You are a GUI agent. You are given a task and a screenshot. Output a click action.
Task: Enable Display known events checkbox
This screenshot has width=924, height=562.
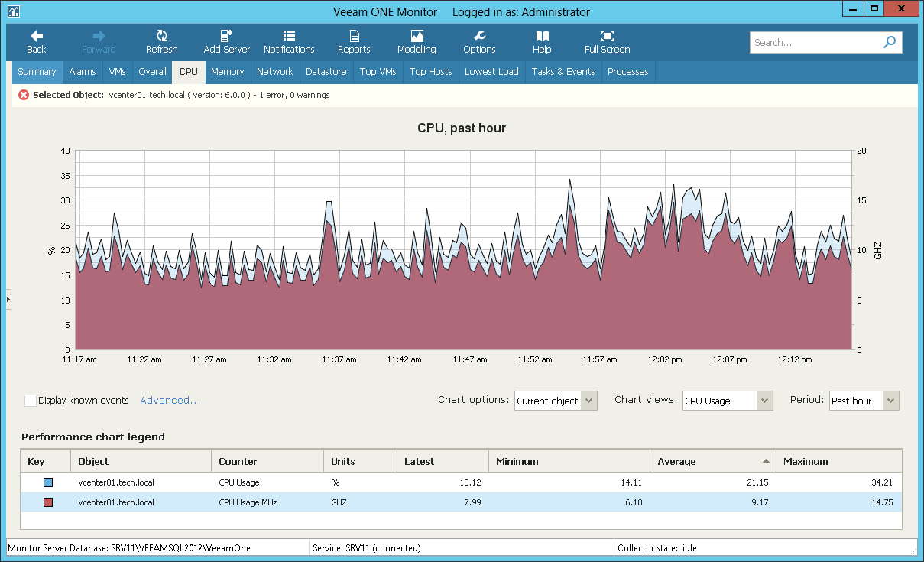point(31,401)
